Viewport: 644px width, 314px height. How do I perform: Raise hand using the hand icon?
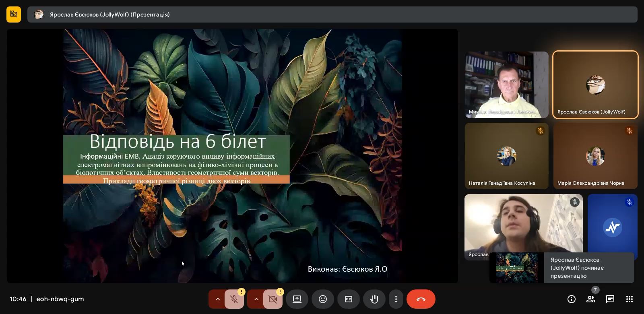[x=374, y=299]
